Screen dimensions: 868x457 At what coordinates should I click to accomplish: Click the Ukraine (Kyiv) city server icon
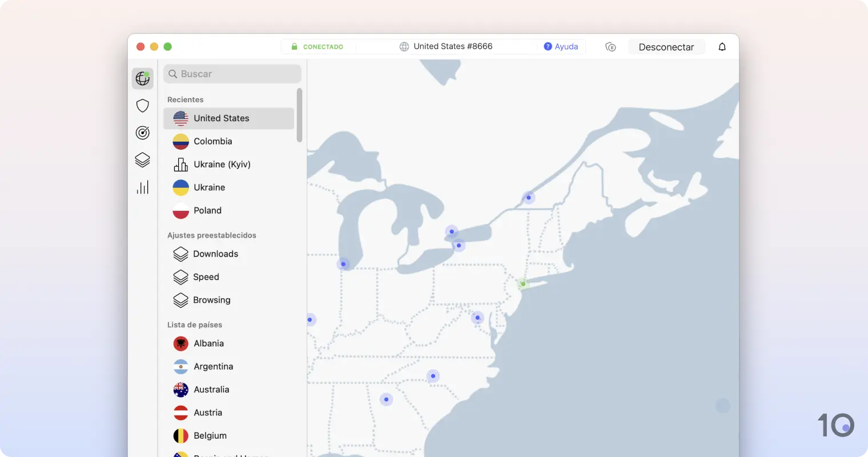tap(180, 164)
